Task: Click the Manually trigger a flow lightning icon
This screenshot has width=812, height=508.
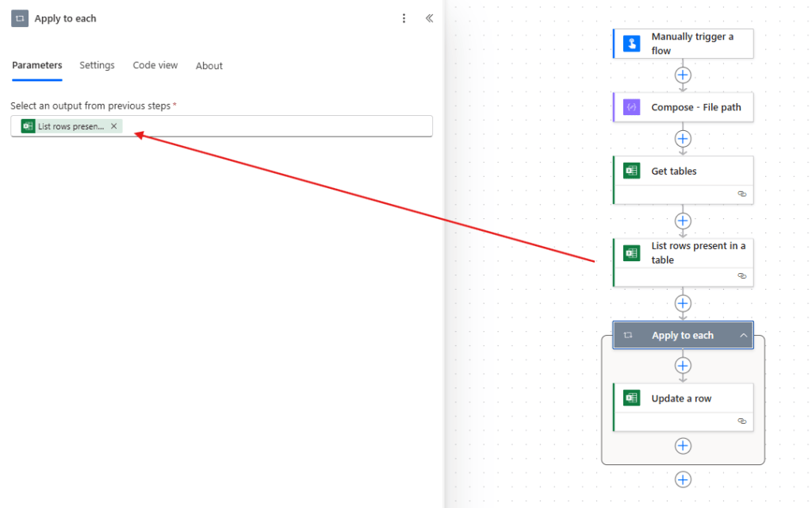Action: (630, 44)
